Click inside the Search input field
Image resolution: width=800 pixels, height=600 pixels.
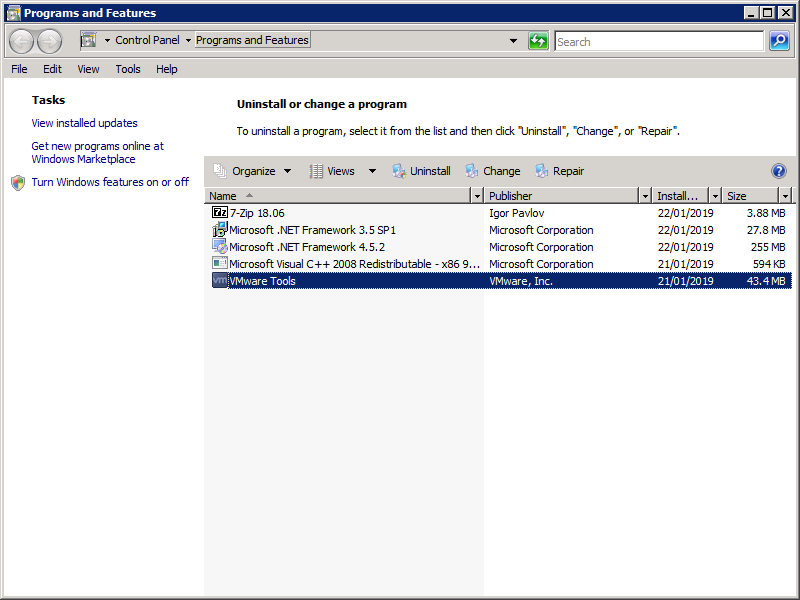659,41
